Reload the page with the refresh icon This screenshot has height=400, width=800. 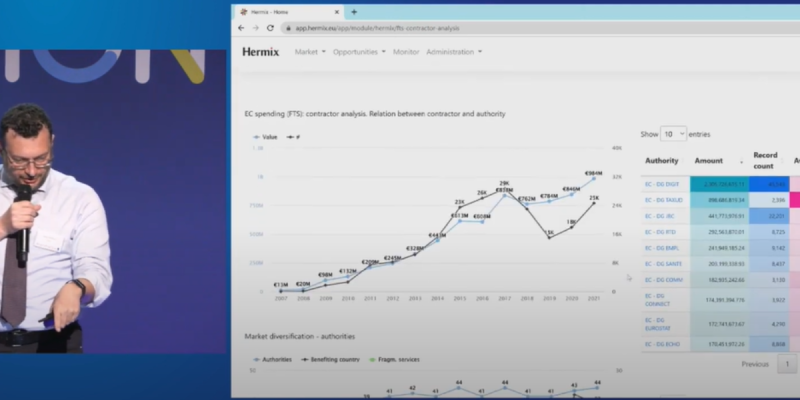coord(270,28)
